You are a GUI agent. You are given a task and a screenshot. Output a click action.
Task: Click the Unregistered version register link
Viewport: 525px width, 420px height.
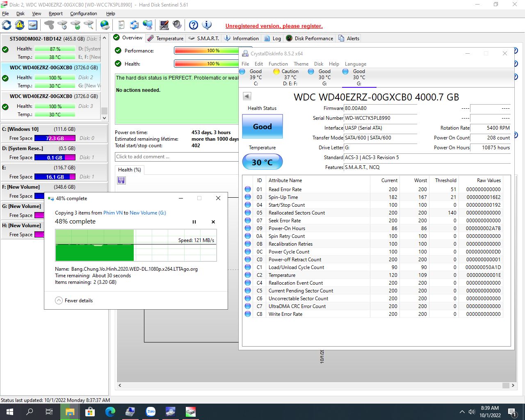(274, 26)
